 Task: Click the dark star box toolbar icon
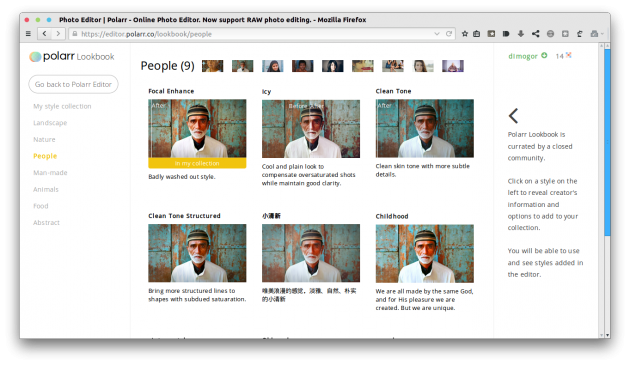491,34
